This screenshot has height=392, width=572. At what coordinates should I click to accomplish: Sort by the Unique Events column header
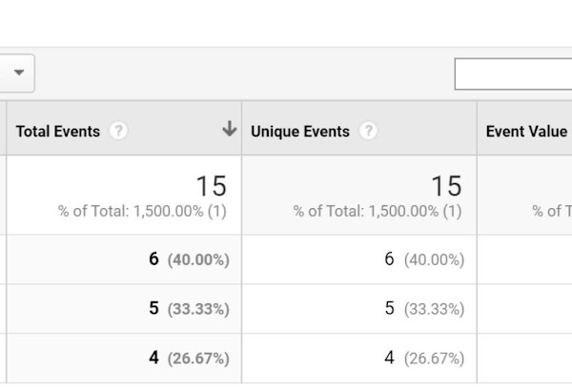[299, 132]
